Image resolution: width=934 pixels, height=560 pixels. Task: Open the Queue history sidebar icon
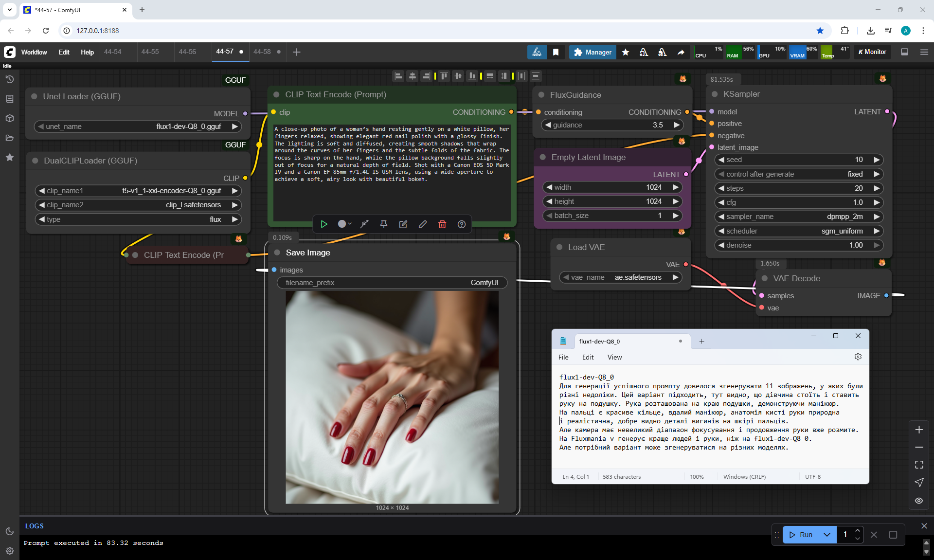(9, 79)
